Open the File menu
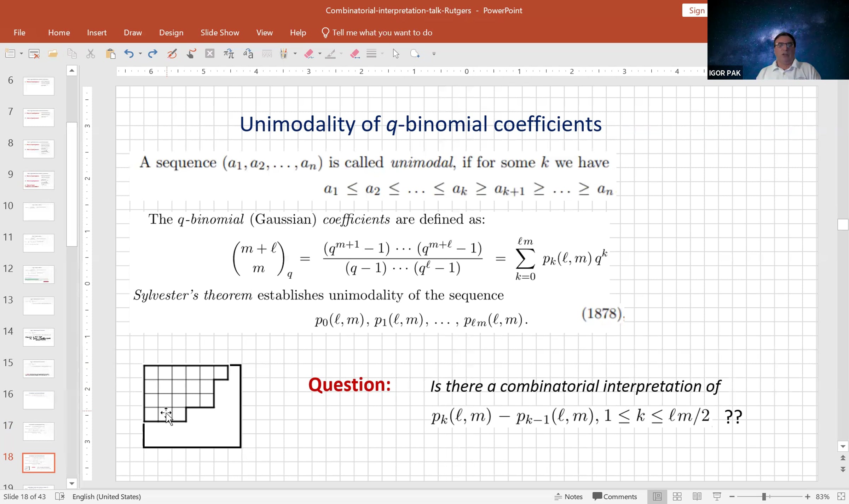 coord(19,33)
